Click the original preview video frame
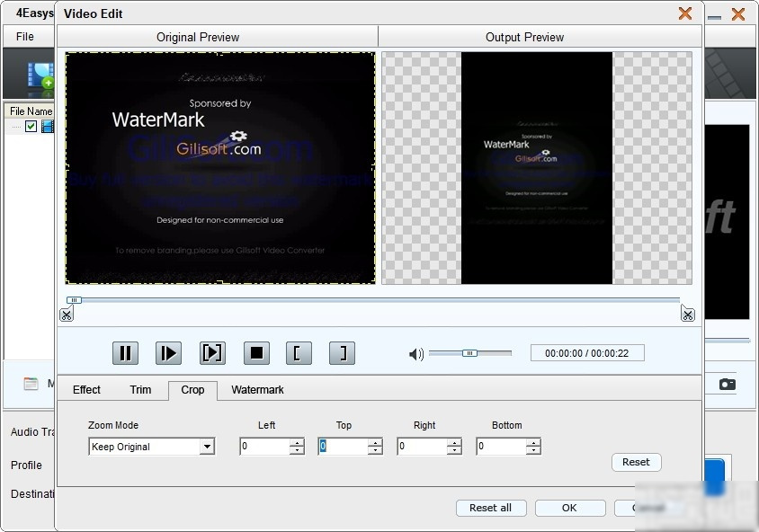The height and width of the screenshot is (532, 759). 220,168
